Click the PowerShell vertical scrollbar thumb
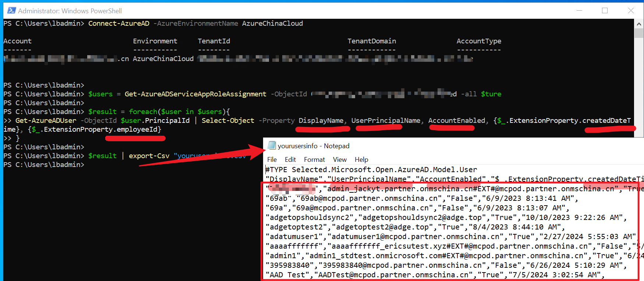This screenshot has width=644, height=281. 639,33
